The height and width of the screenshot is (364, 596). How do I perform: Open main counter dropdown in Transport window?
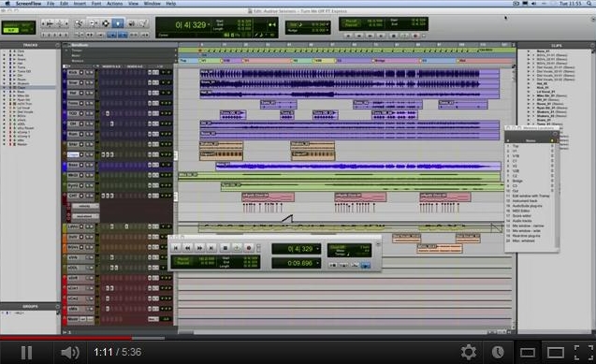pyautogui.click(x=318, y=249)
